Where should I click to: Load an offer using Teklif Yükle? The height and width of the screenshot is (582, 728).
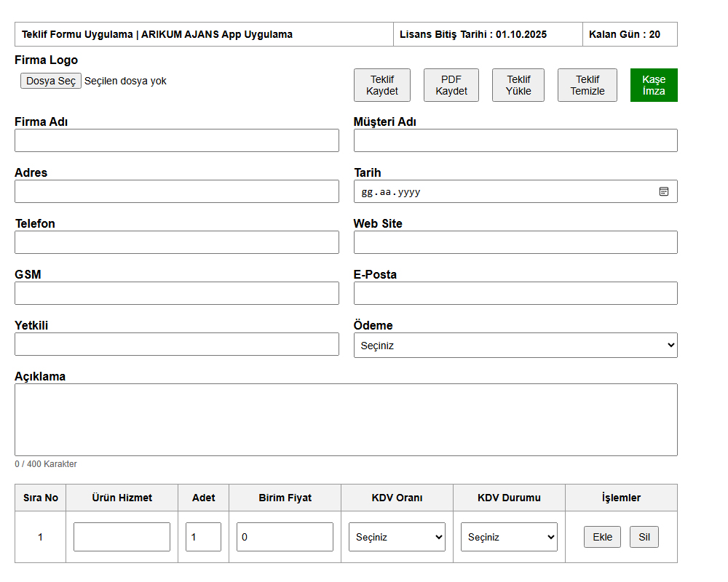click(x=518, y=85)
